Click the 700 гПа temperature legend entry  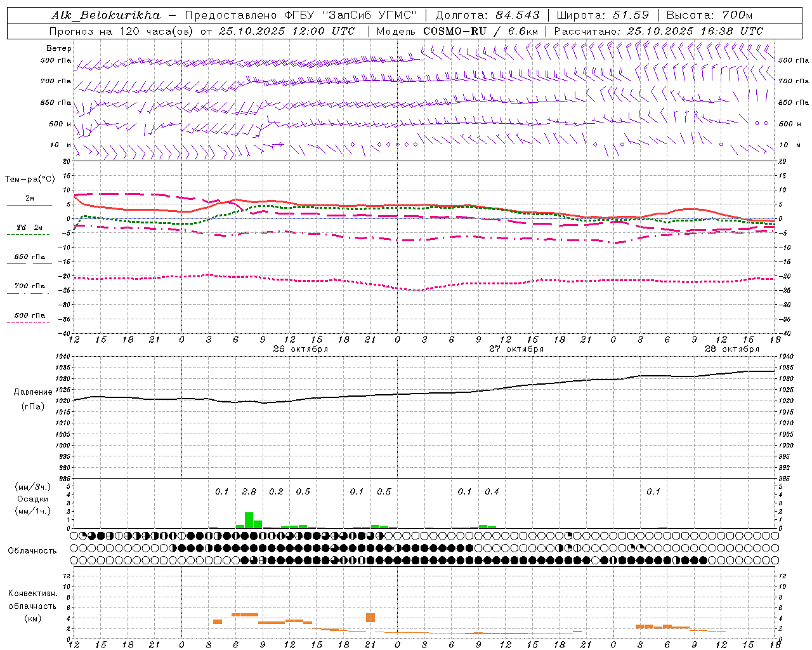point(29,286)
